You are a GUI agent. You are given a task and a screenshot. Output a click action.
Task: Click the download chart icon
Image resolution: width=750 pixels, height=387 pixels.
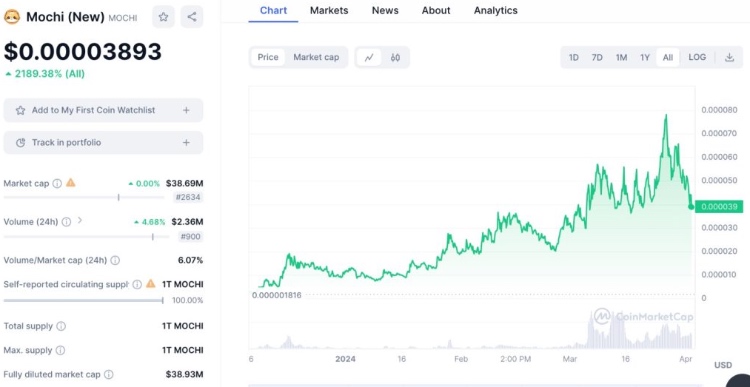[x=729, y=57]
